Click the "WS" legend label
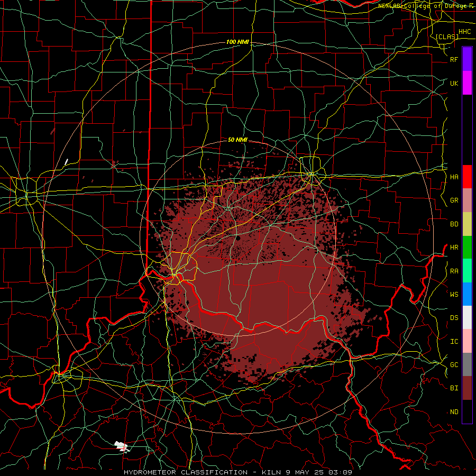This screenshot has width=476, height=476. (454, 294)
